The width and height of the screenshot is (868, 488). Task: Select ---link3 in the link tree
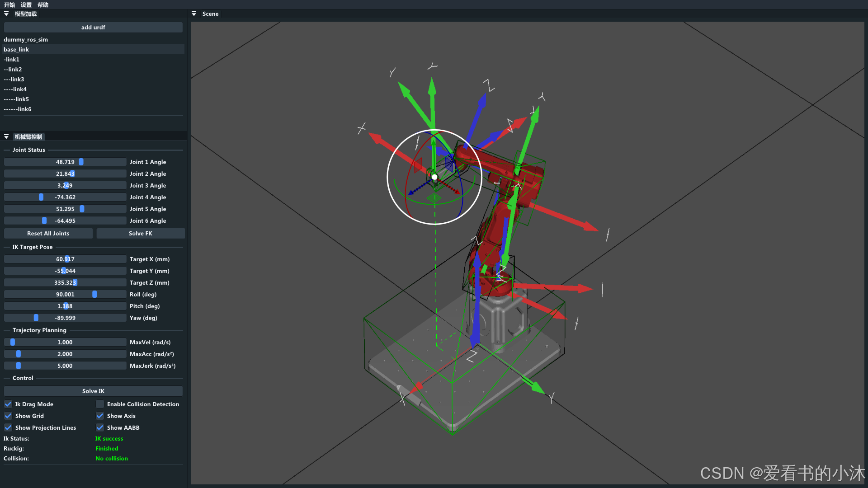[x=94, y=80]
